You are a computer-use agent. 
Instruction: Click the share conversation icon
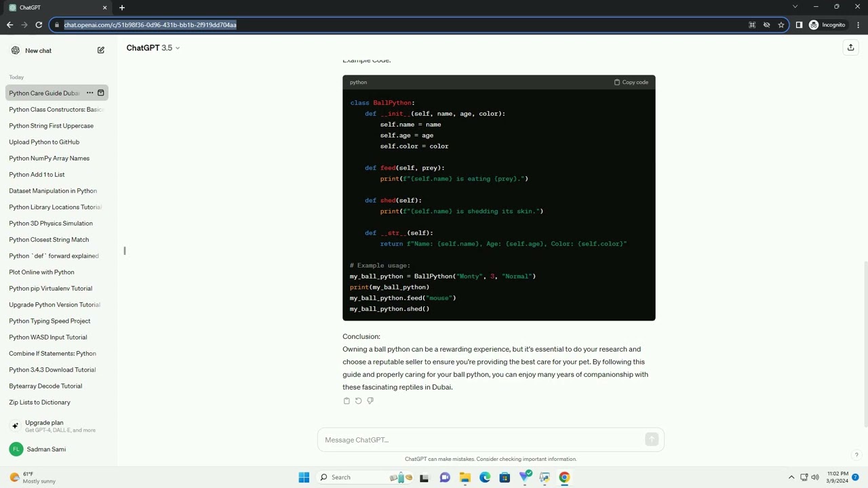[850, 47]
